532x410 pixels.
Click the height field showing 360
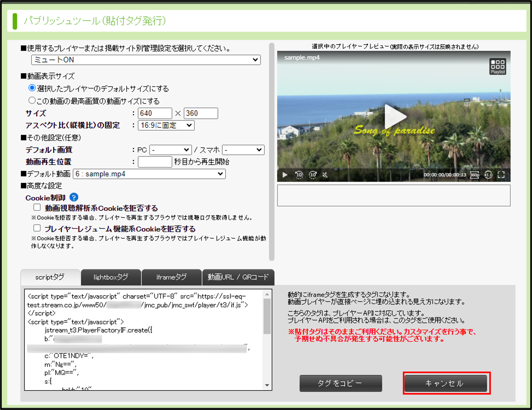coord(201,113)
